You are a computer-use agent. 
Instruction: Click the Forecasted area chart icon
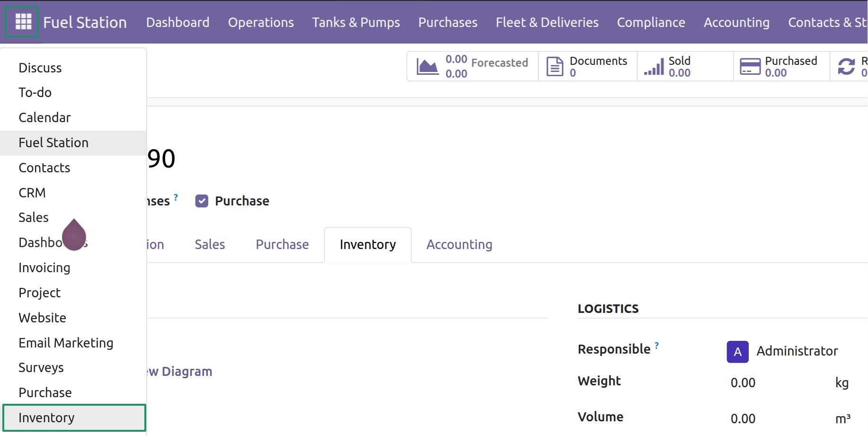(427, 66)
